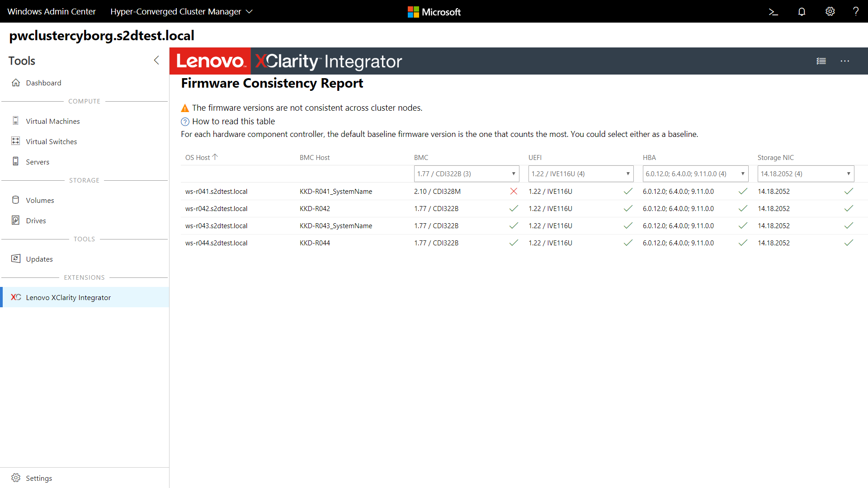This screenshot has width=868, height=488.
Task: Click 'How to read this table' help link
Action: pos(233,121)
